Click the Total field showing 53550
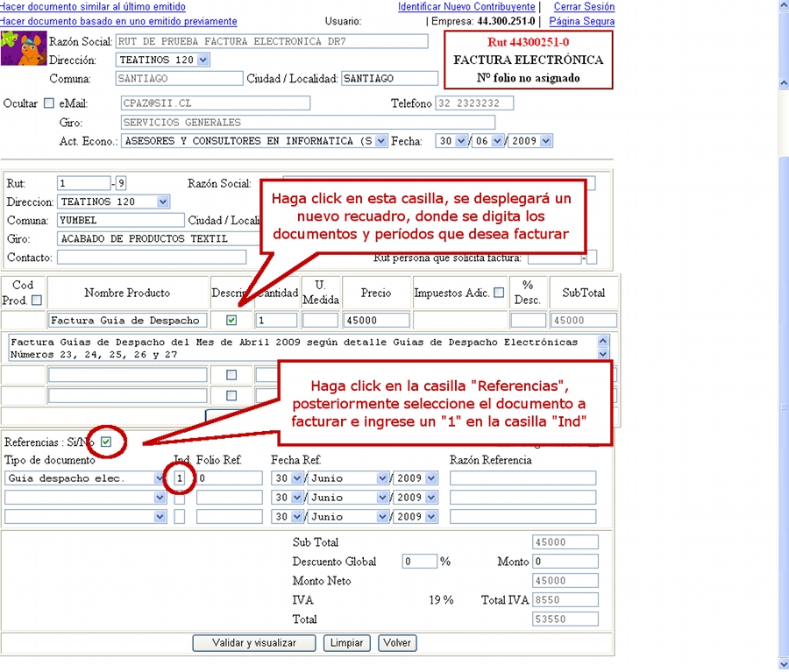The image size is (789, 672). pos(565,619)
